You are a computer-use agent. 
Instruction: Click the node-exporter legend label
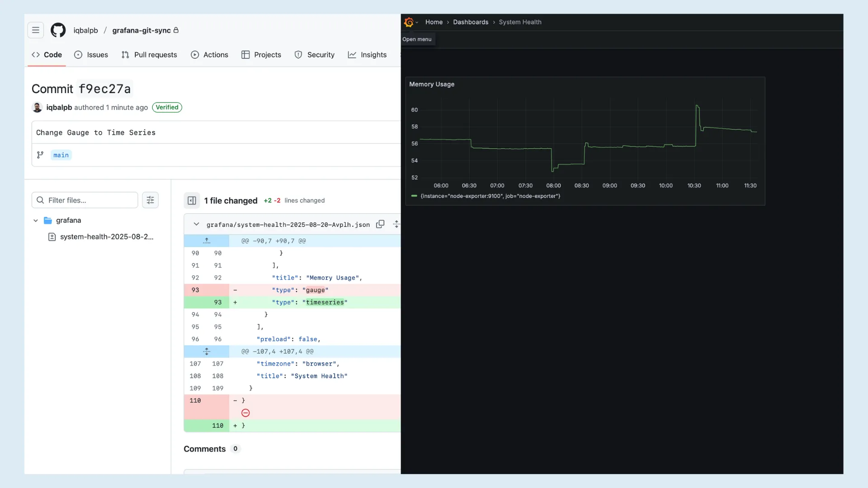(x=491, y=196)
